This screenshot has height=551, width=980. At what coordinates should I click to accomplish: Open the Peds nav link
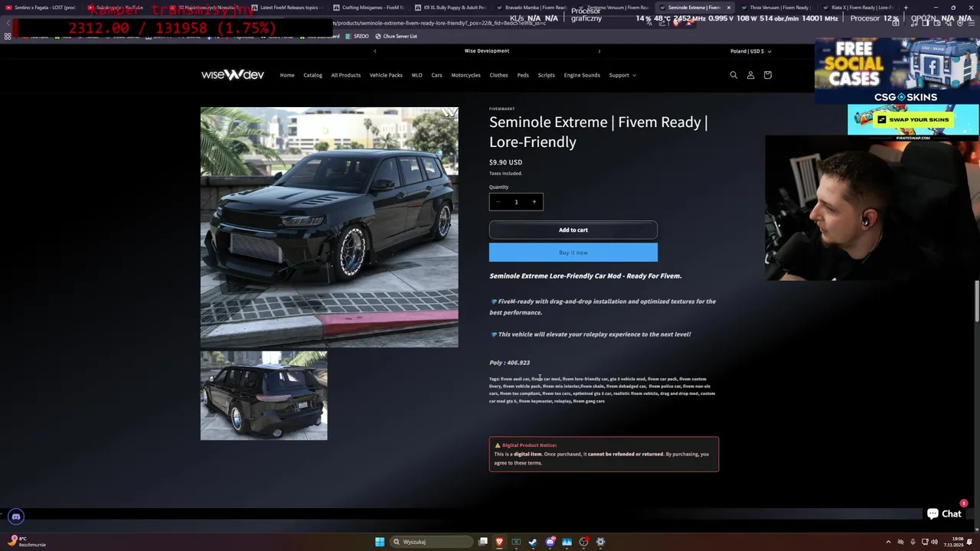coord(523,75)
